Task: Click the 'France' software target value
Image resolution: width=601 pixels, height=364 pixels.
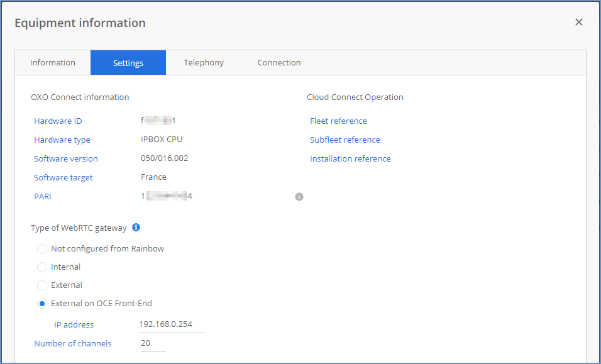Action: click(x=153, y=177)
